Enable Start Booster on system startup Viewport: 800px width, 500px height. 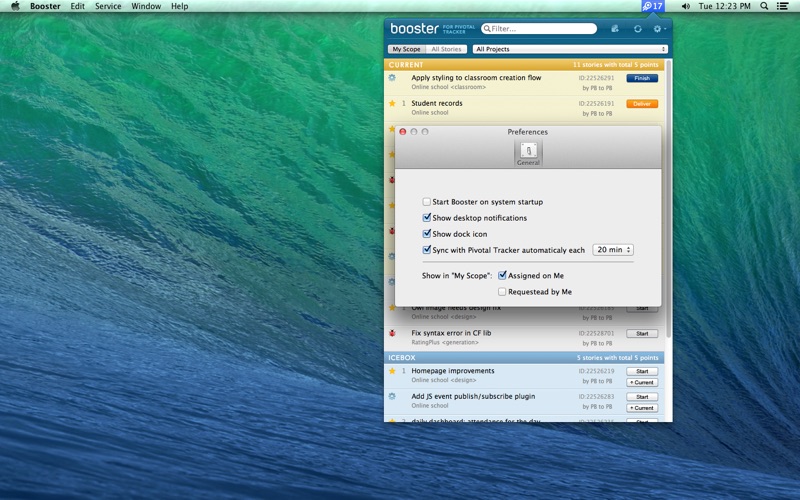(x=427, y=202)
